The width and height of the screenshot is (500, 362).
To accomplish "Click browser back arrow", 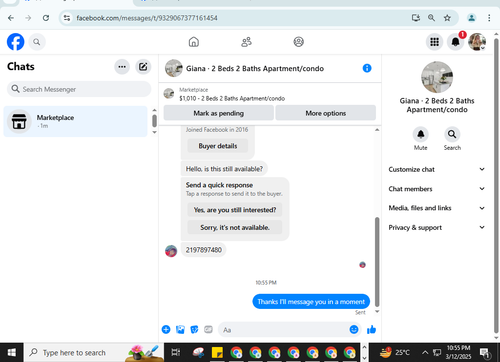I will tap(11, 18).
